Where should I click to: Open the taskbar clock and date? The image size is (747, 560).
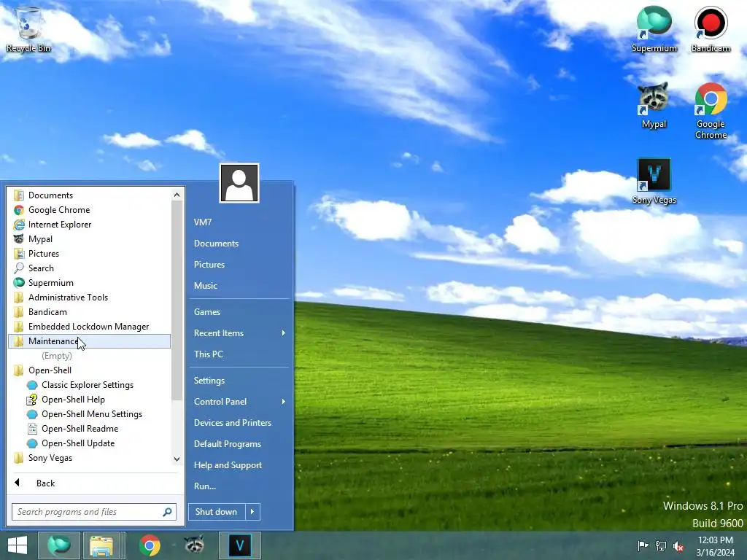point(716,546)
